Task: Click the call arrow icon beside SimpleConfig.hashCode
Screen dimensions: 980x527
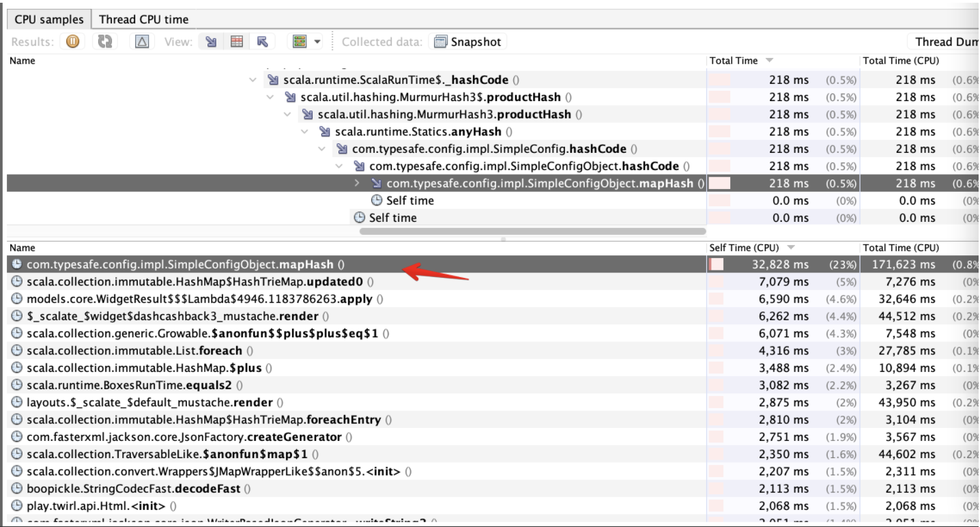Action: click(x=343, y=149)
